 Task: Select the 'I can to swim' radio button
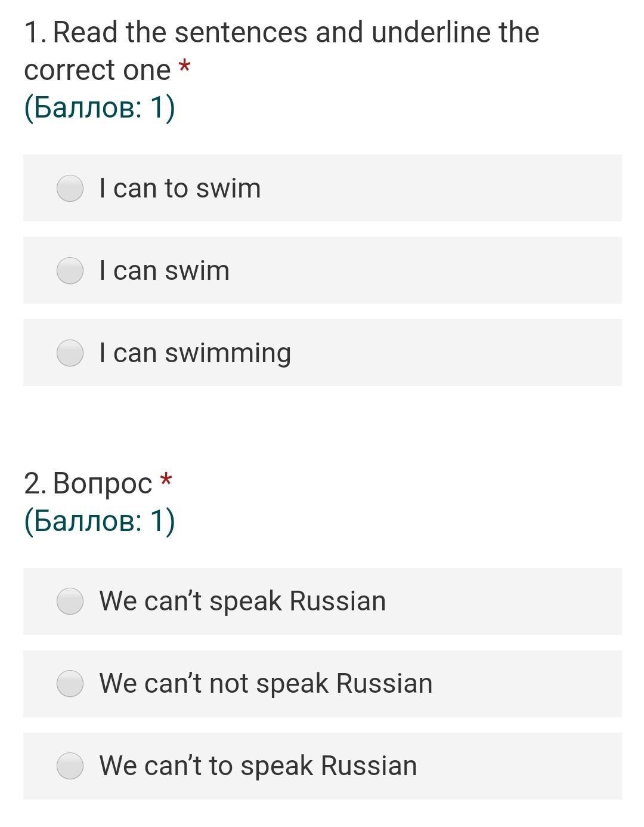pos(70,189)
